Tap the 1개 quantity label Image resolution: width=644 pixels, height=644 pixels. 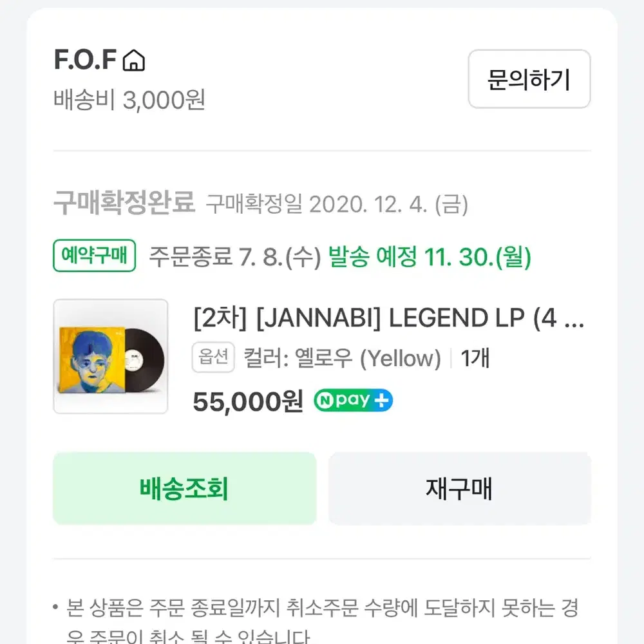coord(475,357)
